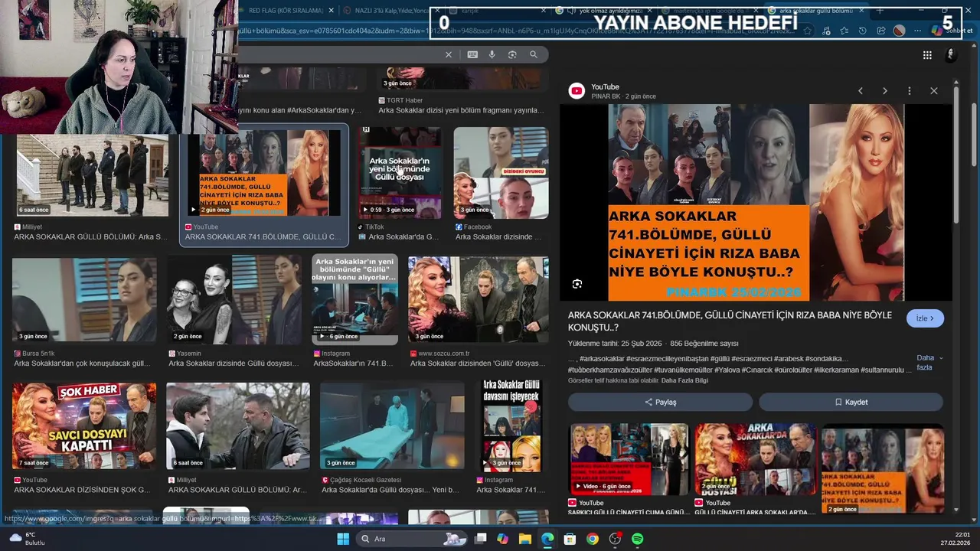The height and width of the screenshot is (551, 980).
Task: Start voice search with the microphone icon
Action: pos(492,54)
